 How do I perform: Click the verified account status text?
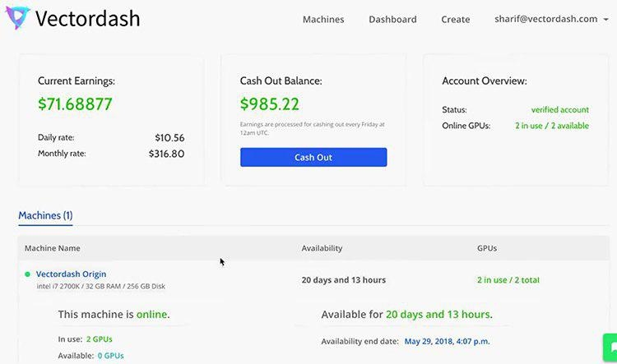(560, 110)
